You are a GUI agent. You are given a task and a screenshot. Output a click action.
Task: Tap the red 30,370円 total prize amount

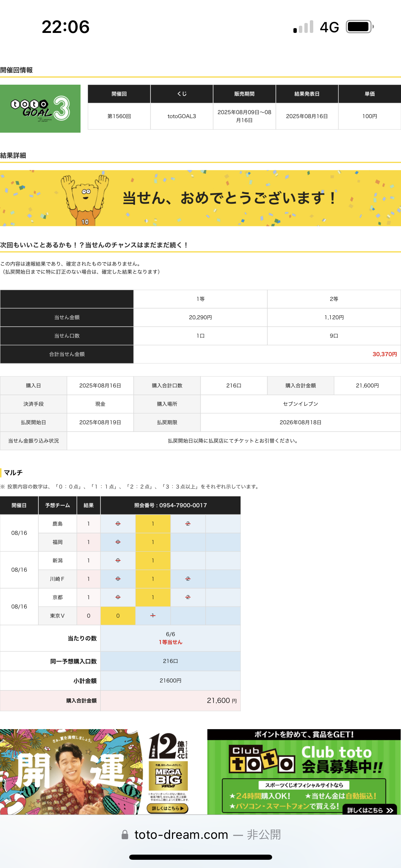pyautogui.click(x=384, y=354)
